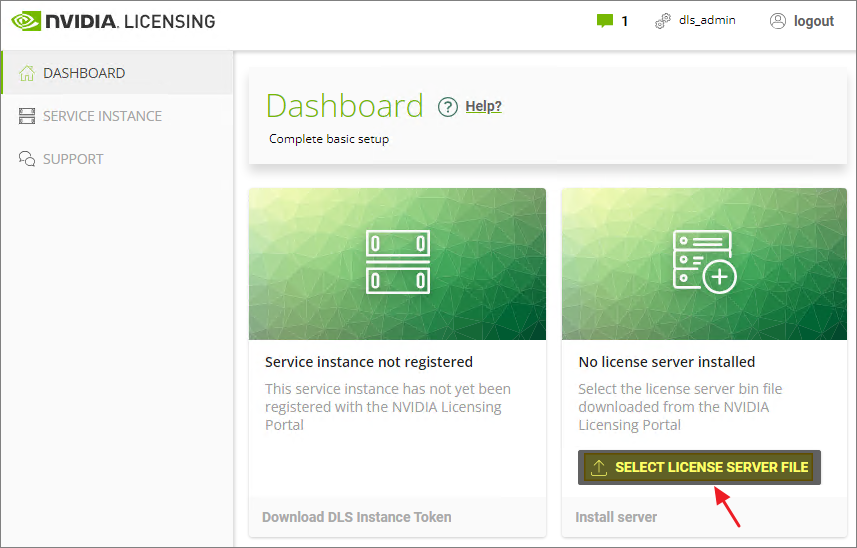Click the gear icon beside dls_admin
Screen dimensions: 857x548
pos(662,21)
